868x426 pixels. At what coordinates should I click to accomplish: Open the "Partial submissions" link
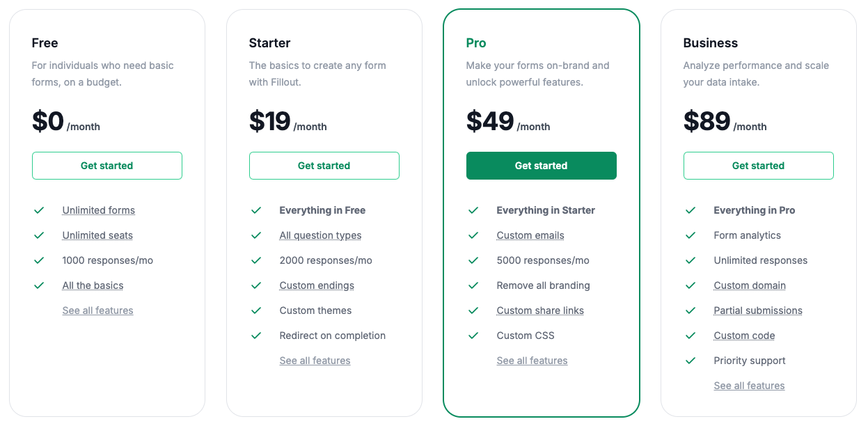(x=757, y=310)
